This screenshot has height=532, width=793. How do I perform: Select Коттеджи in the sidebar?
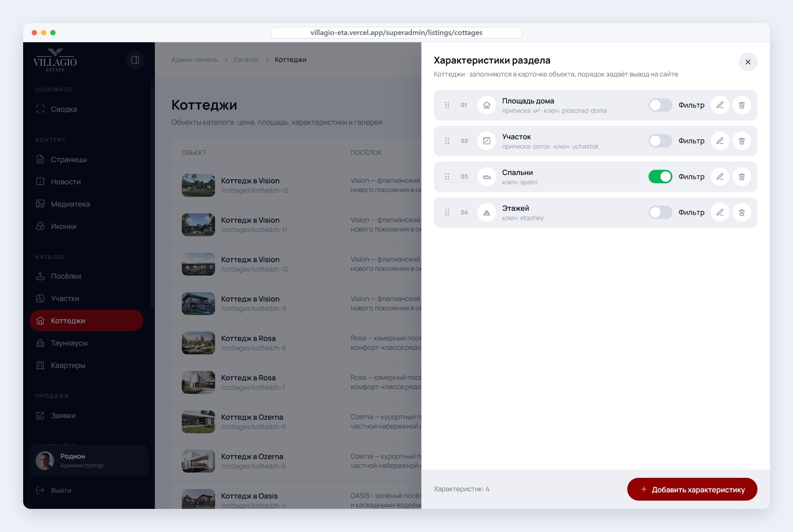pos(86,321)
